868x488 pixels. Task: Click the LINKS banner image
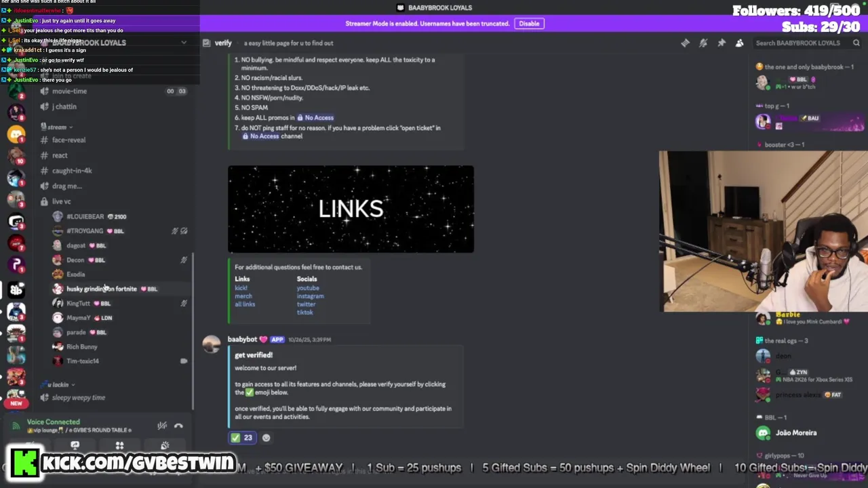click(x=351, y=209)
